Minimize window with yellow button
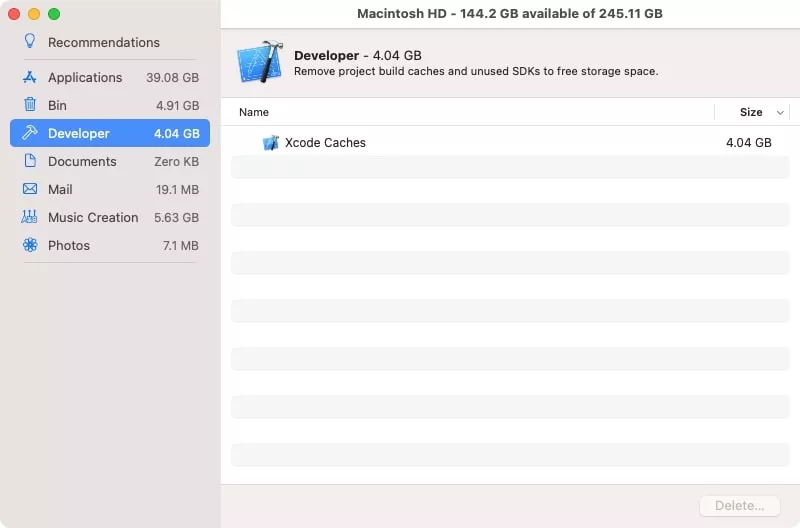 [34, 14]
